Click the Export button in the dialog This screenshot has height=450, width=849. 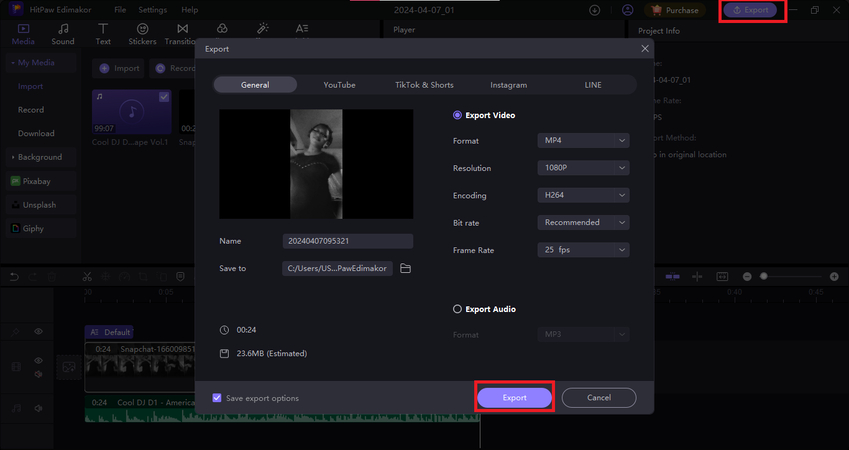[514, 397]
